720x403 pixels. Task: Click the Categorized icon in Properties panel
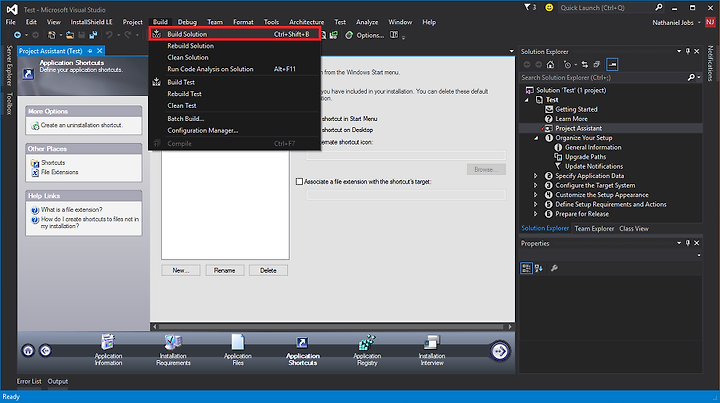point(526,268)
